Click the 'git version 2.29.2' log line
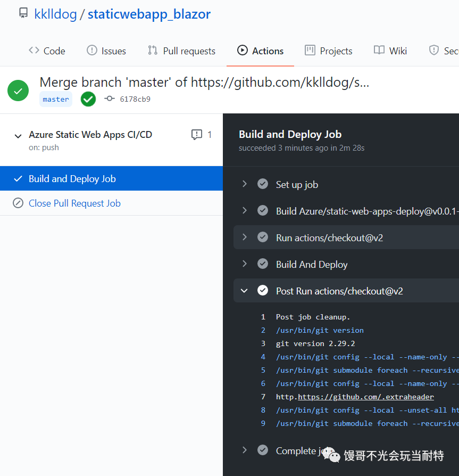The height and width of the screenshot is (476, 459). (x=315, y=343)
